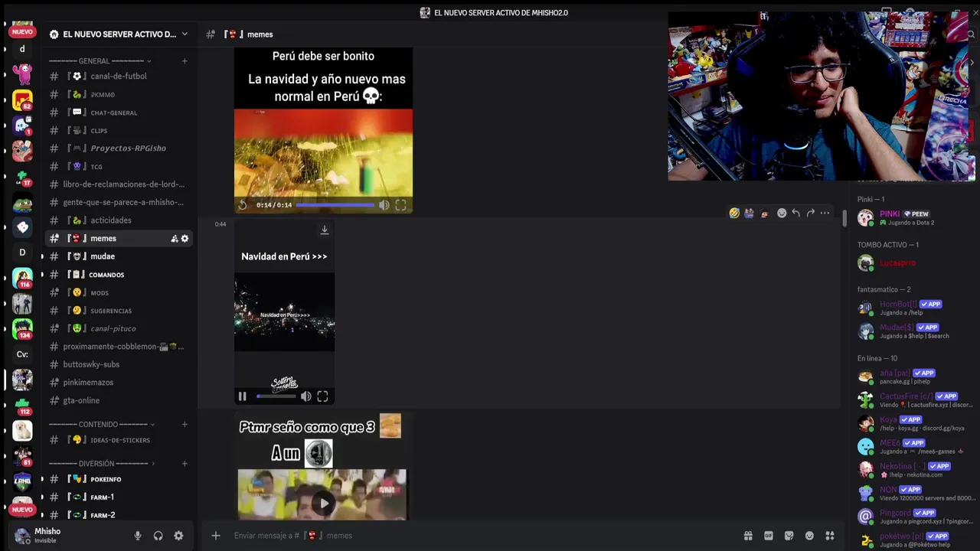Open the server with the 52 notification badge

click(x=22, y=99)
